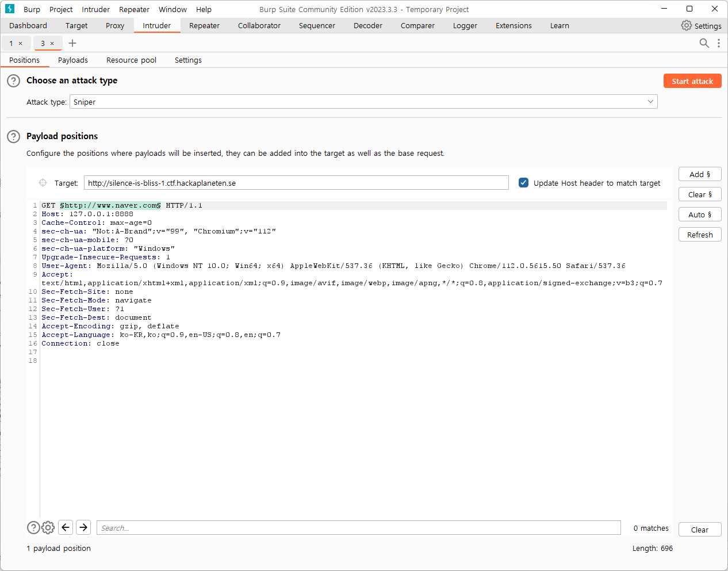728x571 pixels.
Task: Open the editor search settings gear
Action: coord(48,527)
